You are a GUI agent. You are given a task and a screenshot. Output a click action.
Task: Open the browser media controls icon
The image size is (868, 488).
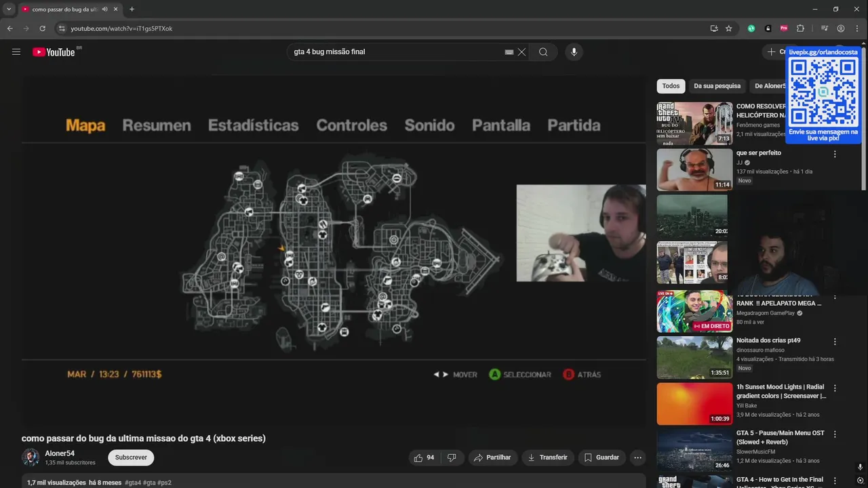[825, 28]
